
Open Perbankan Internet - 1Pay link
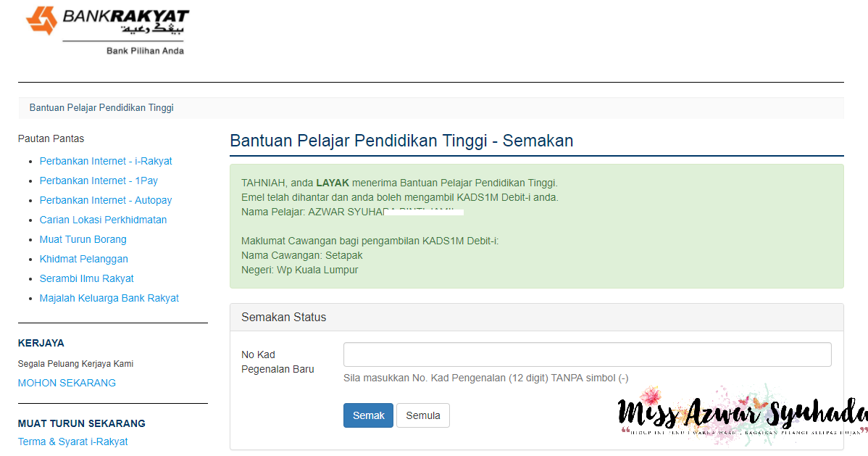coord(99,181)
